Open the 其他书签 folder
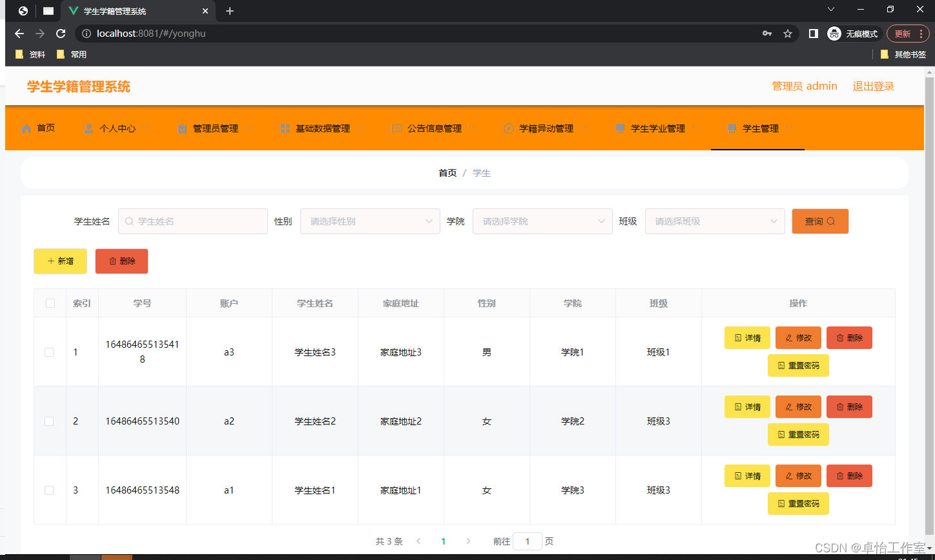 (x=903, y=55)
